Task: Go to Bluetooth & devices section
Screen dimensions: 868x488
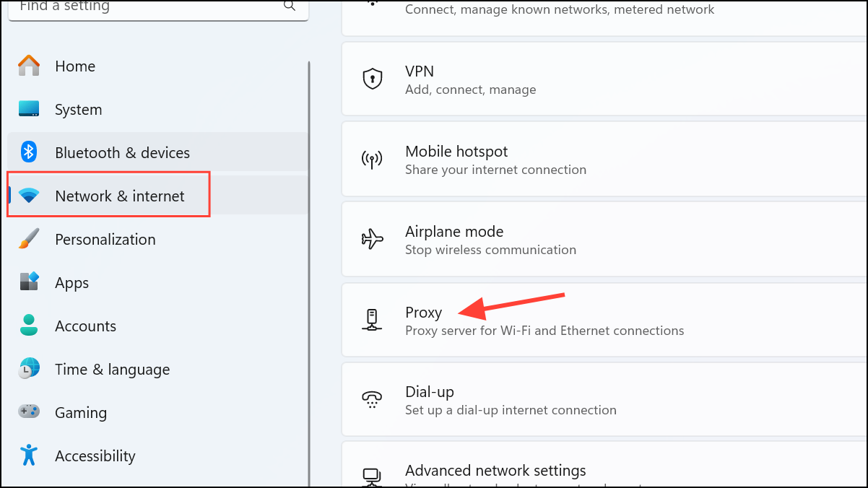Action: [x=157, y=152]
